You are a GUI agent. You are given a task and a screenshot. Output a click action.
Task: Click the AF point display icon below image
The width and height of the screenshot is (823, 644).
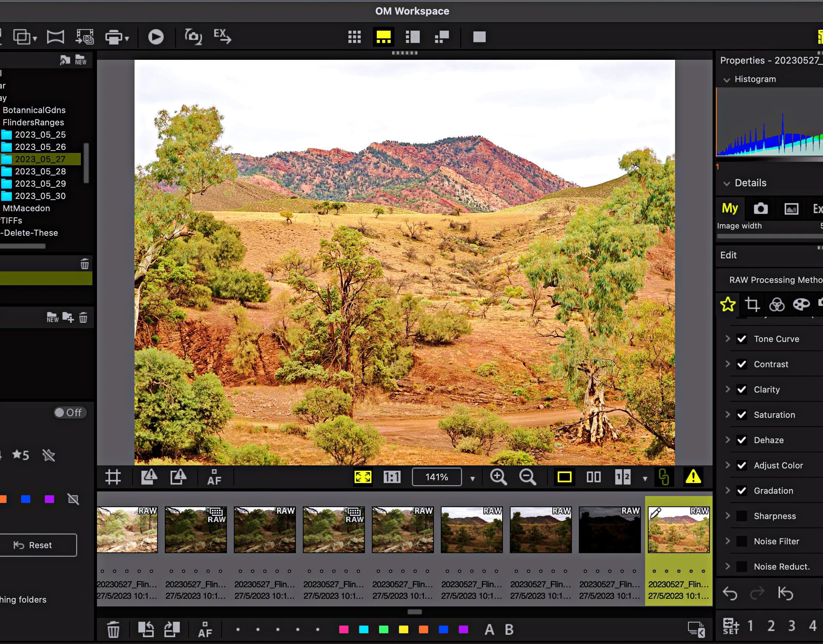click(214, 477)
